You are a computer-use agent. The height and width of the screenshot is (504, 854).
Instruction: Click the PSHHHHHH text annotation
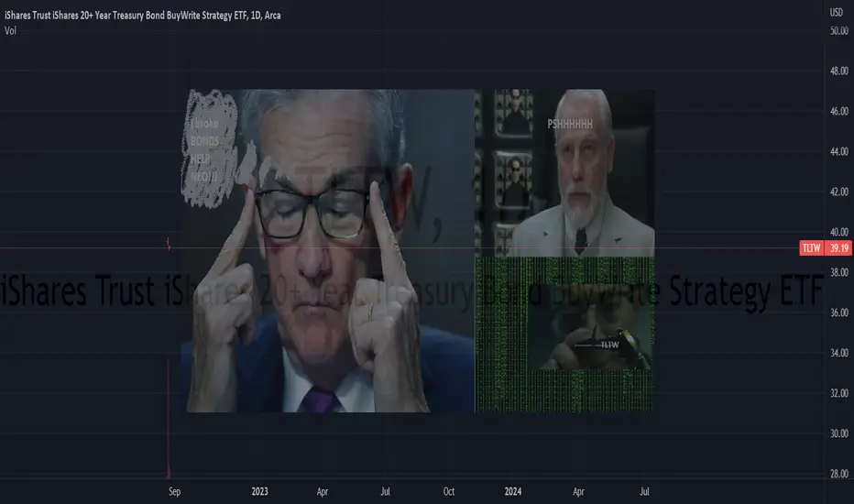[x=570, y=125]
